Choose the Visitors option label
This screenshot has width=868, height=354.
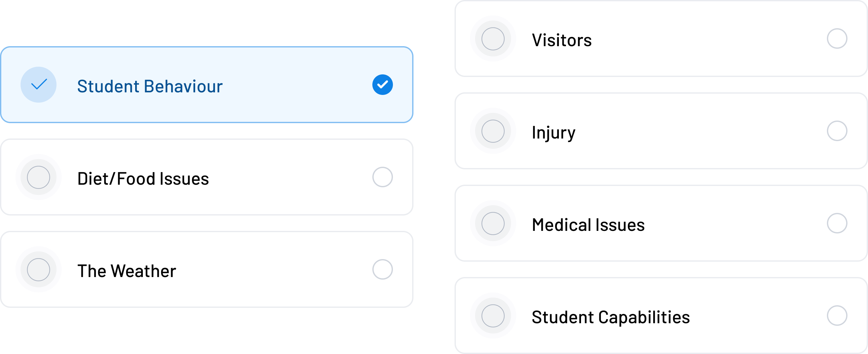pyautogui.click(x=561, y=40)
